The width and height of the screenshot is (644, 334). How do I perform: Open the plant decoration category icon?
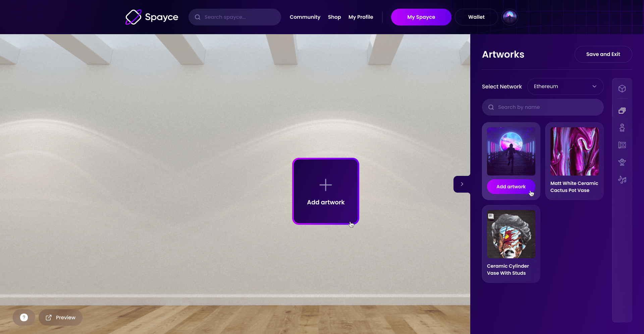coord(622,162)
